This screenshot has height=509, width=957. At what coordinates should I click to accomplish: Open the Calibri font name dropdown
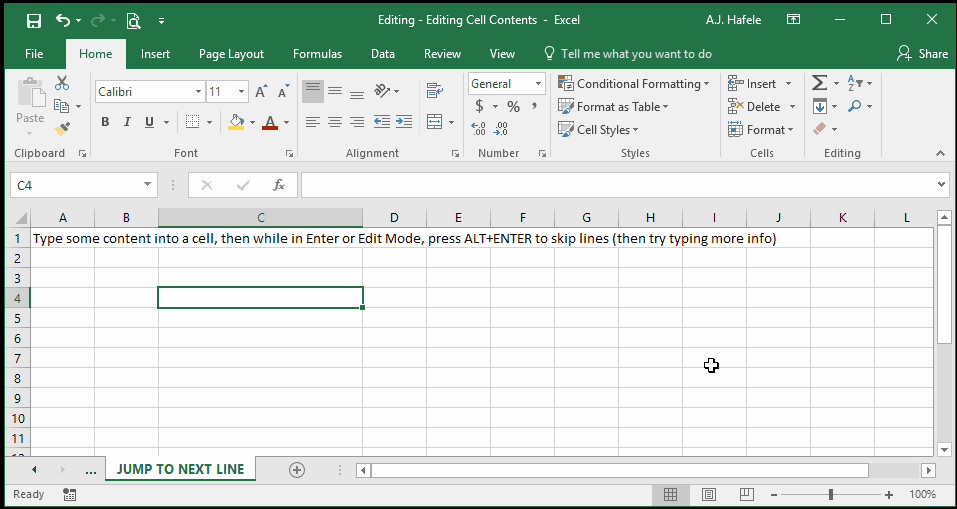tap(198, 92)
